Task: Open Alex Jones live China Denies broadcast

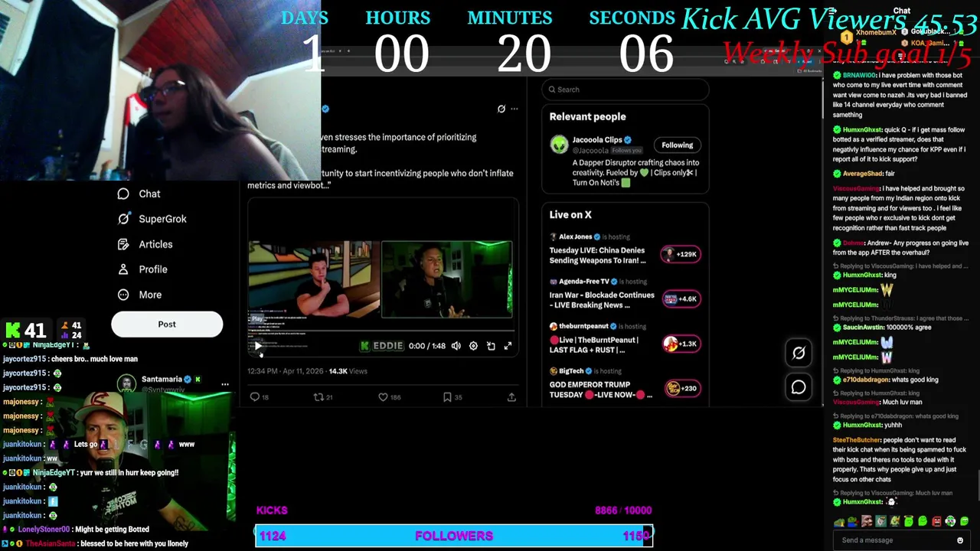Action: (597, 256)
